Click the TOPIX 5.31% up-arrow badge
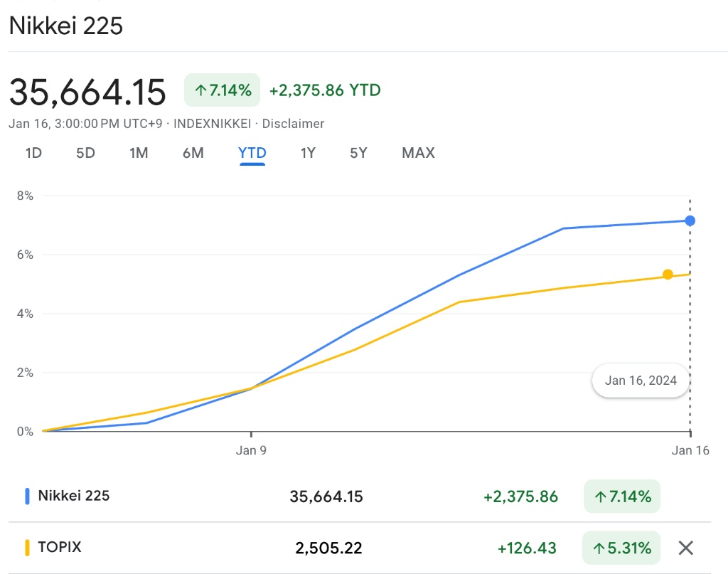728x574 pixels. coord(621,548)
